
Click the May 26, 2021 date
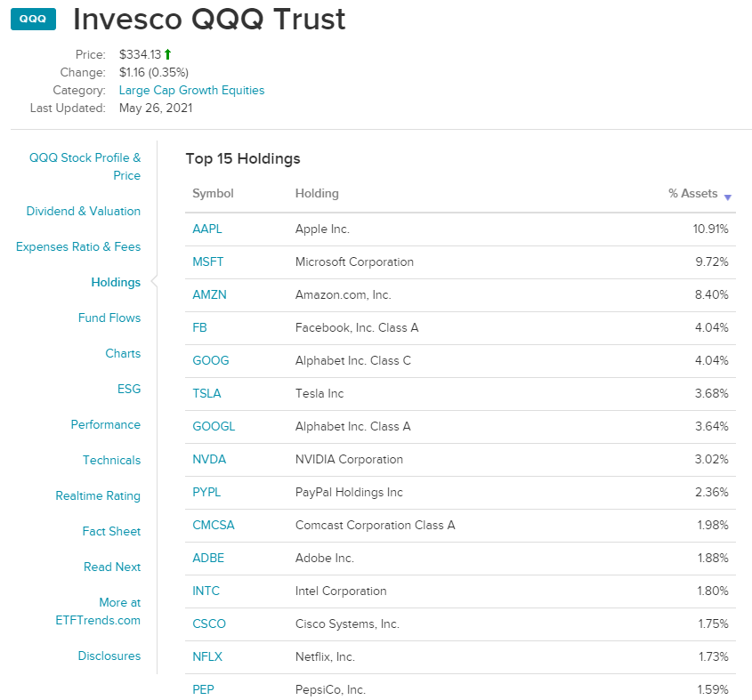coord(156,108)
